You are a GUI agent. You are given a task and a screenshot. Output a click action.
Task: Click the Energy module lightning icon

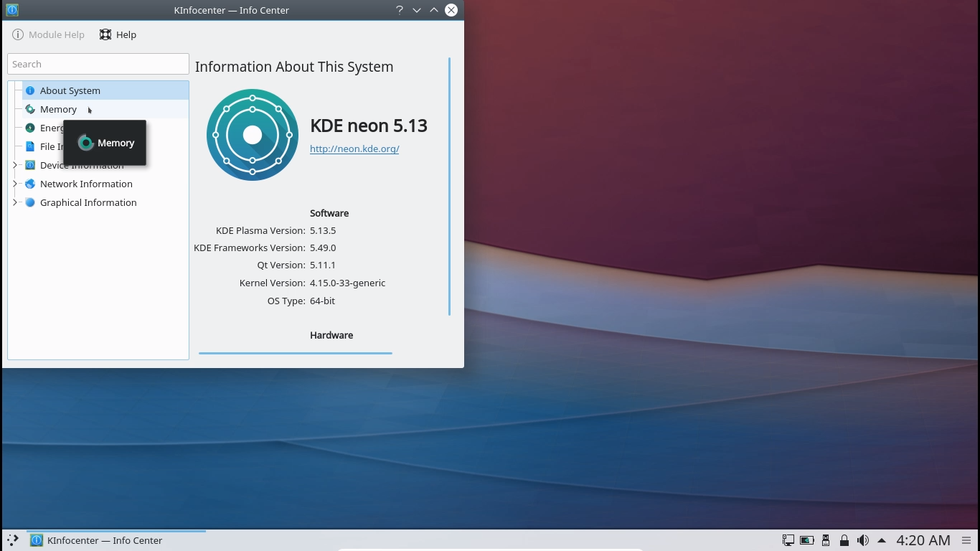coord(30,128)
